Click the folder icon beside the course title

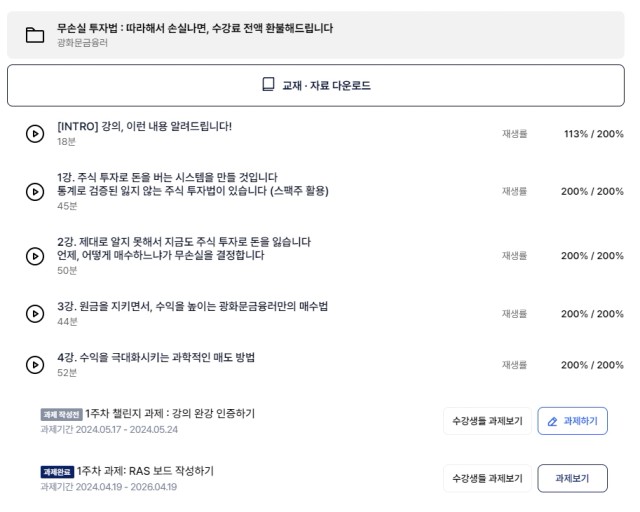[35, 35]
